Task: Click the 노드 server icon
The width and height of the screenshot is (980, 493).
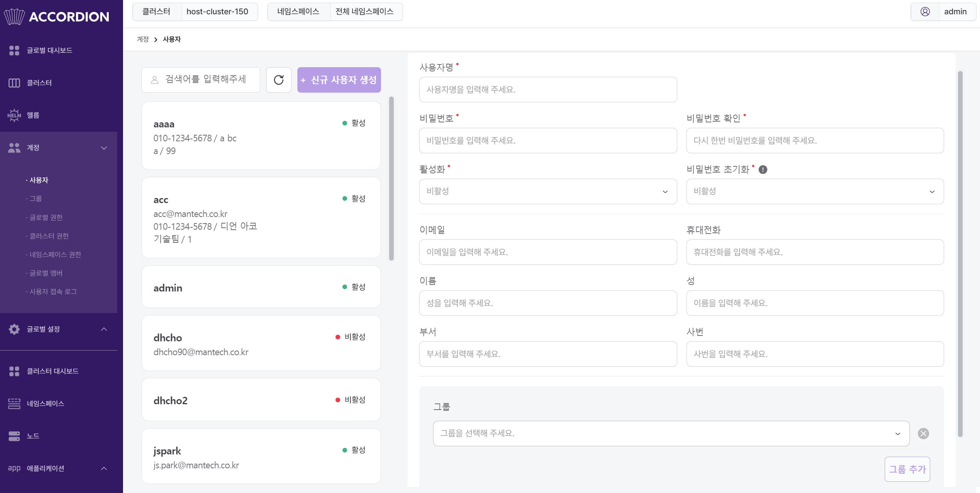Action: 14,436
